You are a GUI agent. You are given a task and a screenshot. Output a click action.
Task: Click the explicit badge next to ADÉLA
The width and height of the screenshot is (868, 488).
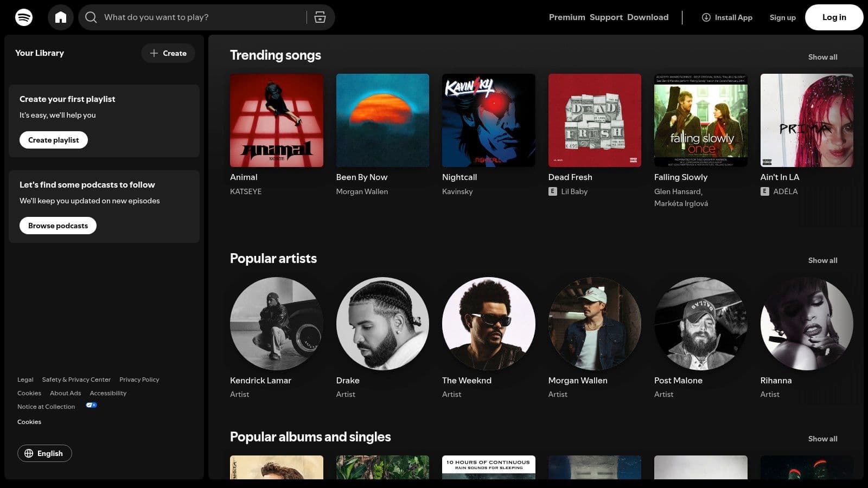point(765,191)
